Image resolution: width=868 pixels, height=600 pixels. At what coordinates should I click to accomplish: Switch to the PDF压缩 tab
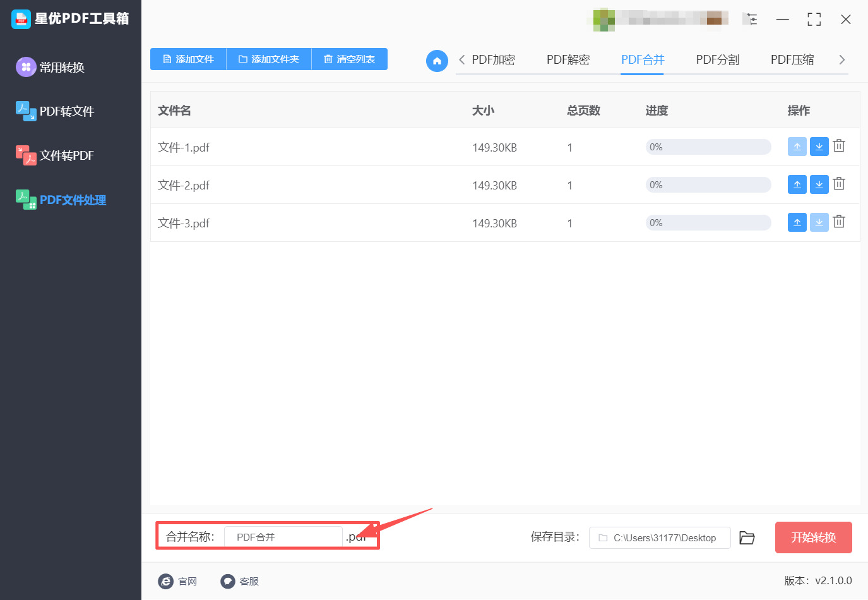tap(792, 60)
